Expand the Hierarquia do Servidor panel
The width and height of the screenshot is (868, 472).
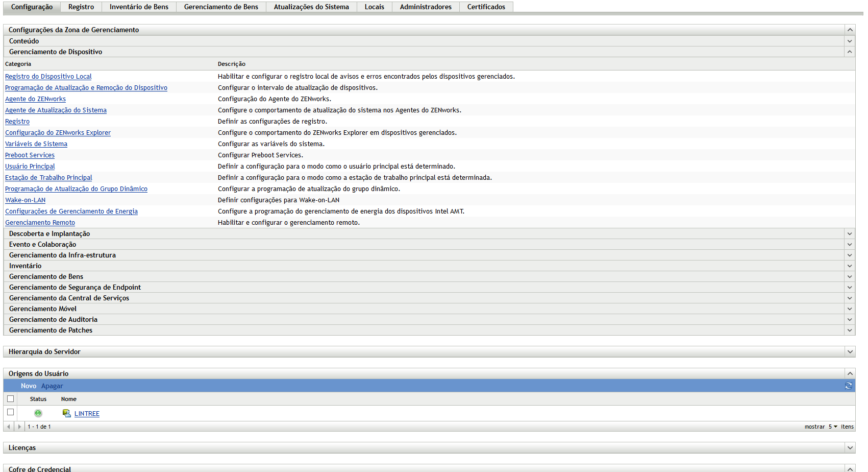pos(850,352)
